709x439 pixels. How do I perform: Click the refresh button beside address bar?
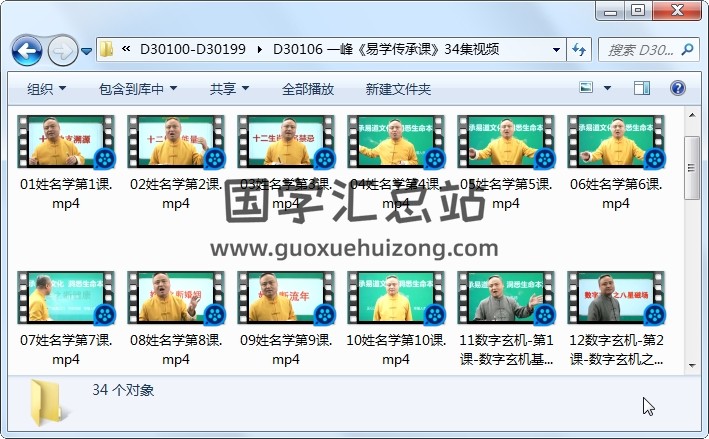(x=579, y=49)
